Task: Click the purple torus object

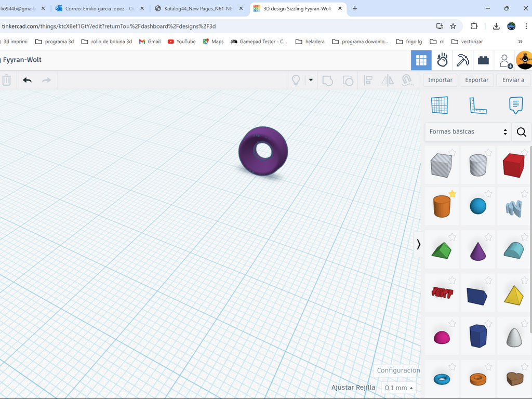Action: [263, 151]
